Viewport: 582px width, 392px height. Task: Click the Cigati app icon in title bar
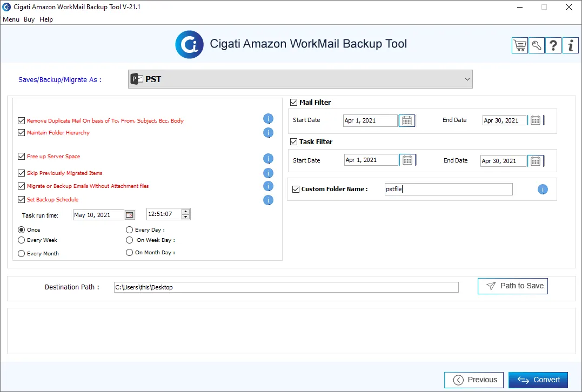tap(6, 7)
